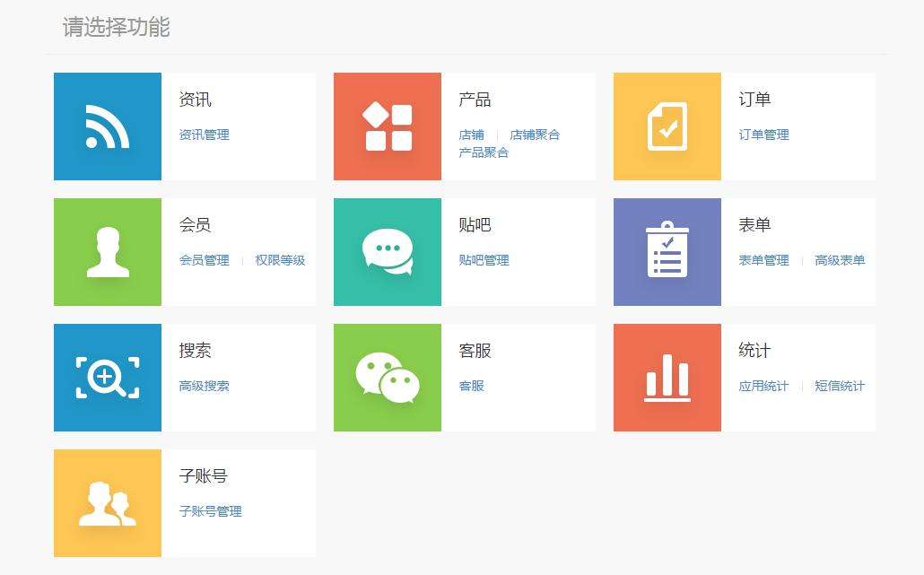Open 子账号管理 under 子账号

(209, 512)
